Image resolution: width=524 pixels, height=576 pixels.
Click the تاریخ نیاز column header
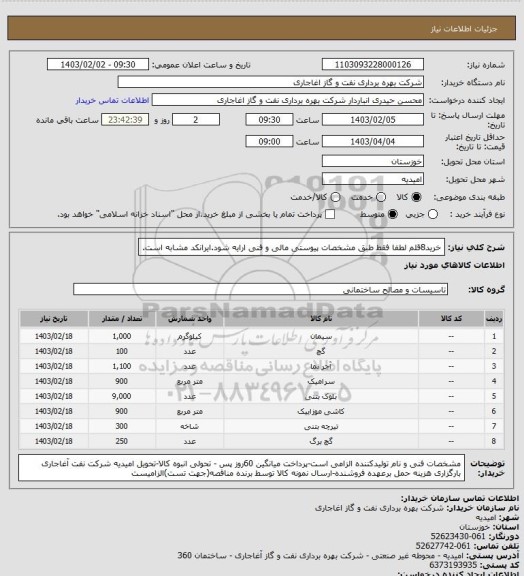click(54, 319)
